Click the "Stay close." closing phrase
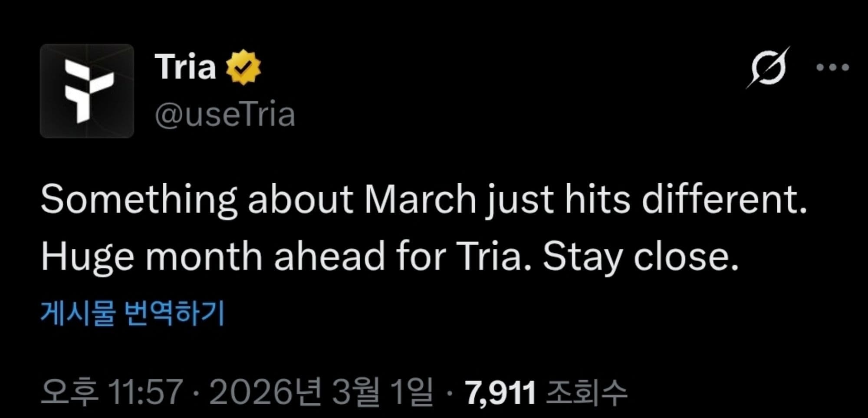Image resolution: width=868 pixels, height=418 pixels. pos(641,257)
